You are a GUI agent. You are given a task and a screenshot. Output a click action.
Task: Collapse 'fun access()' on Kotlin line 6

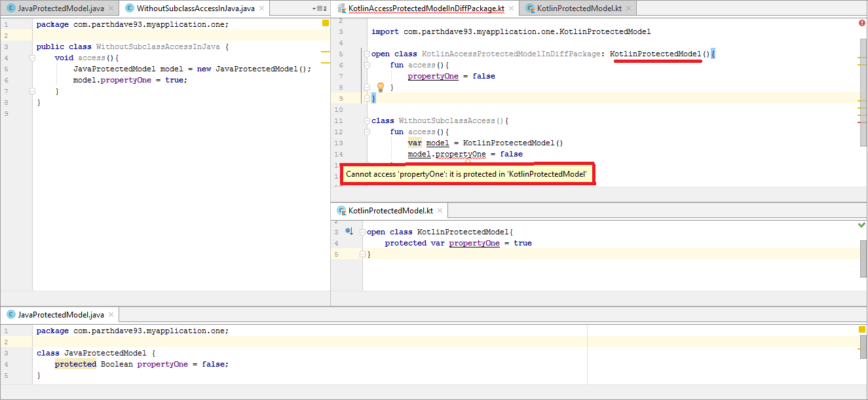366,65
